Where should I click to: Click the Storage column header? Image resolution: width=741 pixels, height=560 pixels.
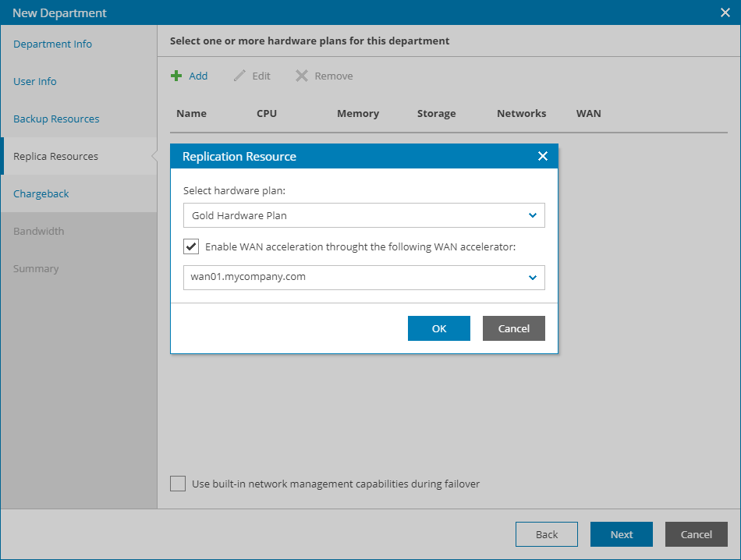click(x=436, y=113)
